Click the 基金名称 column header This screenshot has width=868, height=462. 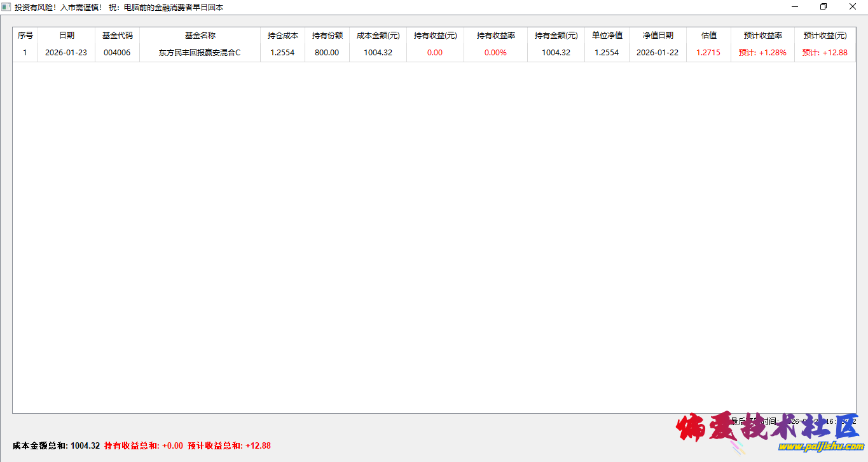(200, 36)
